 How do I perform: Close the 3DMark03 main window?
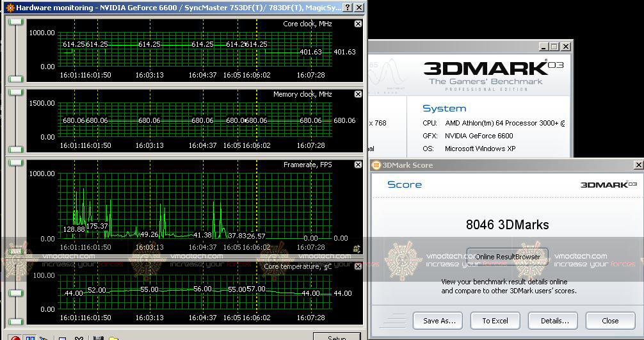tap(565, 46)
